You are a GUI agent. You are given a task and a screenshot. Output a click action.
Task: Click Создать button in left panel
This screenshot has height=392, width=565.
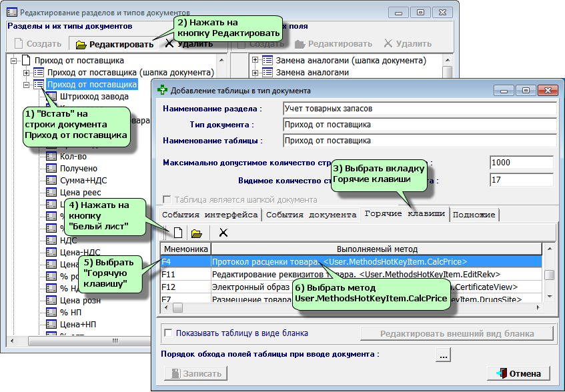(x=38, y=44)
